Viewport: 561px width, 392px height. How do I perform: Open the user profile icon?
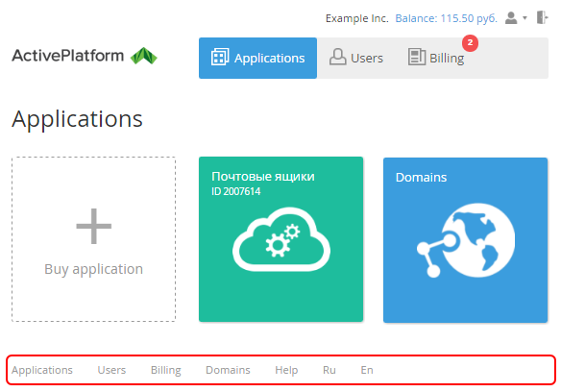pos(511,18)
